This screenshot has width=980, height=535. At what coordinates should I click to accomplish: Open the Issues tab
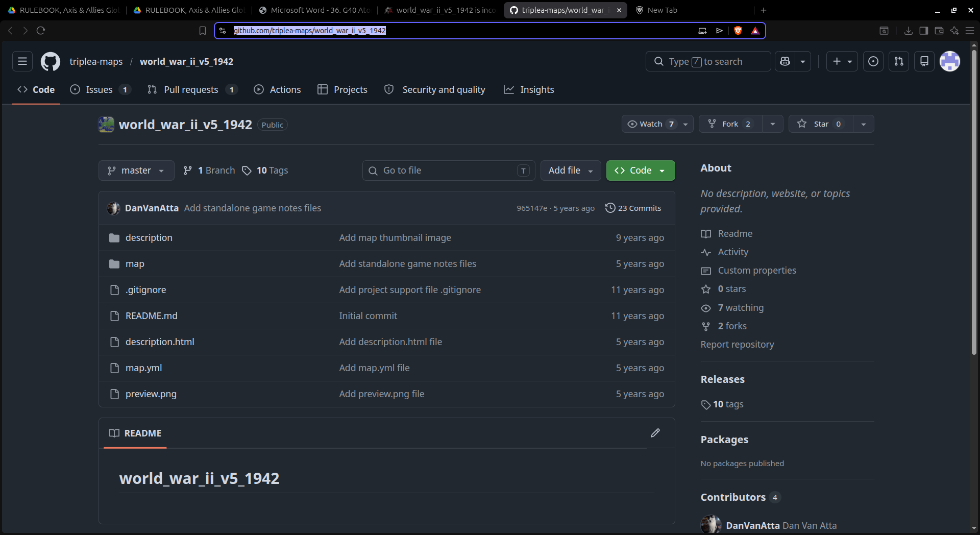click(x=101, y=89)
